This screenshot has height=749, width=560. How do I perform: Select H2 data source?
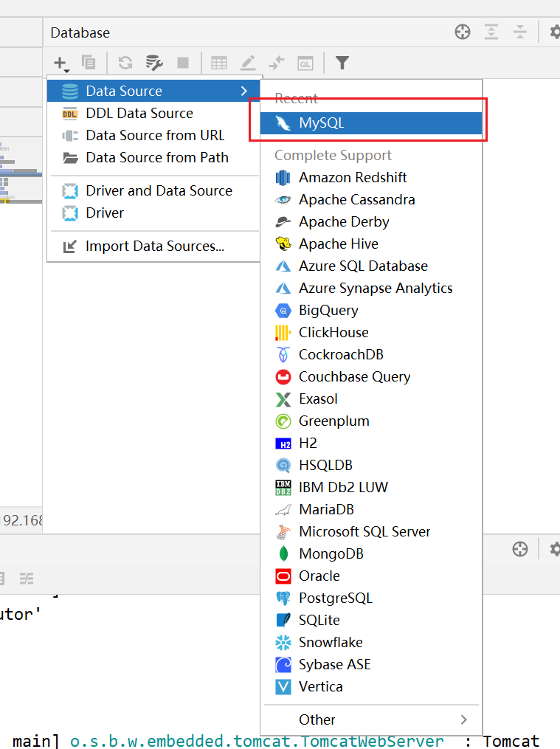[x=371, y=443]
